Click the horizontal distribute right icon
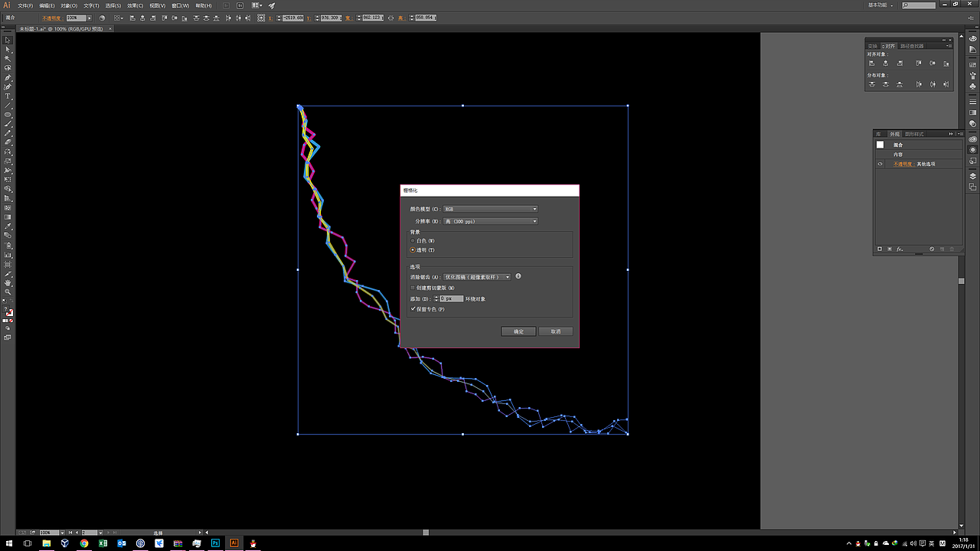The image size is (980, 551). (946, 84)
